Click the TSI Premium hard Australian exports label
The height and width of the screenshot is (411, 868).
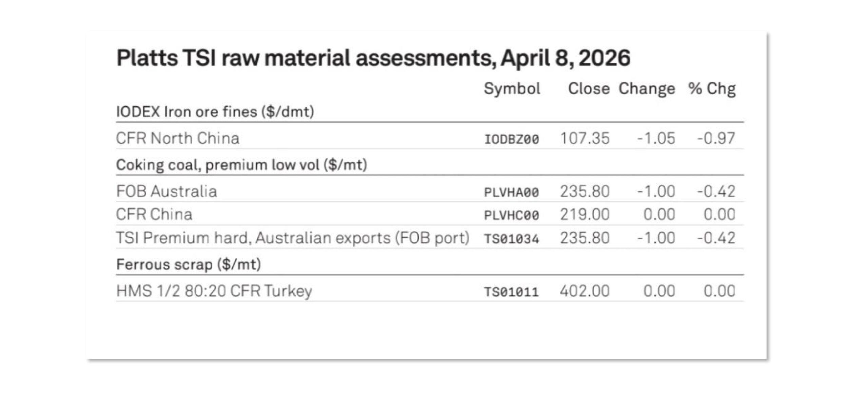[x=293, y=238]
